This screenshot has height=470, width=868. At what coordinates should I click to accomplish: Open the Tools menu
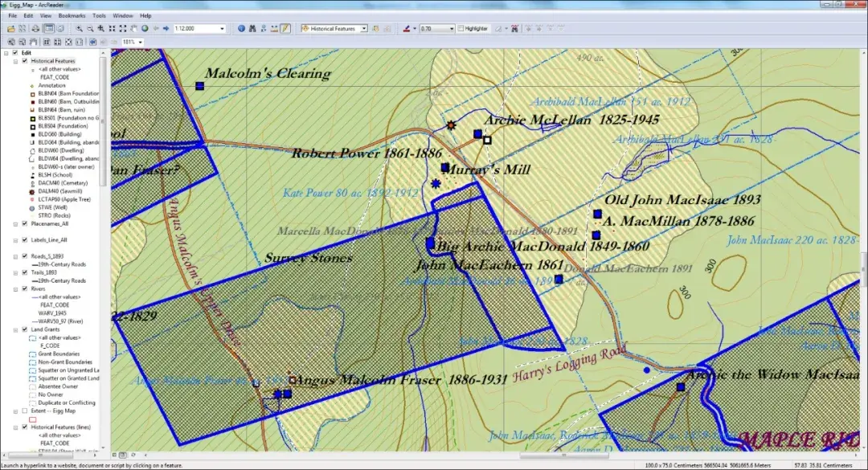pos(99,14)
